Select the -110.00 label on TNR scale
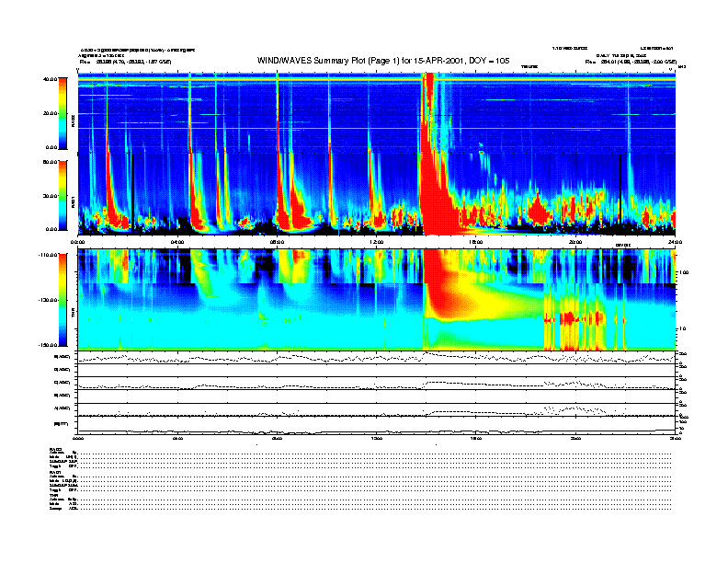 [48, 255]
